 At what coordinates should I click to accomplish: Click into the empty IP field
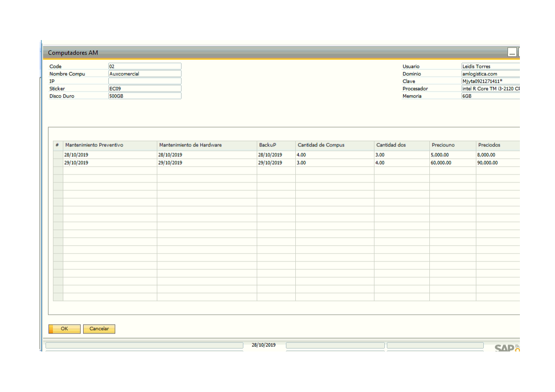(x=145, y=81)
